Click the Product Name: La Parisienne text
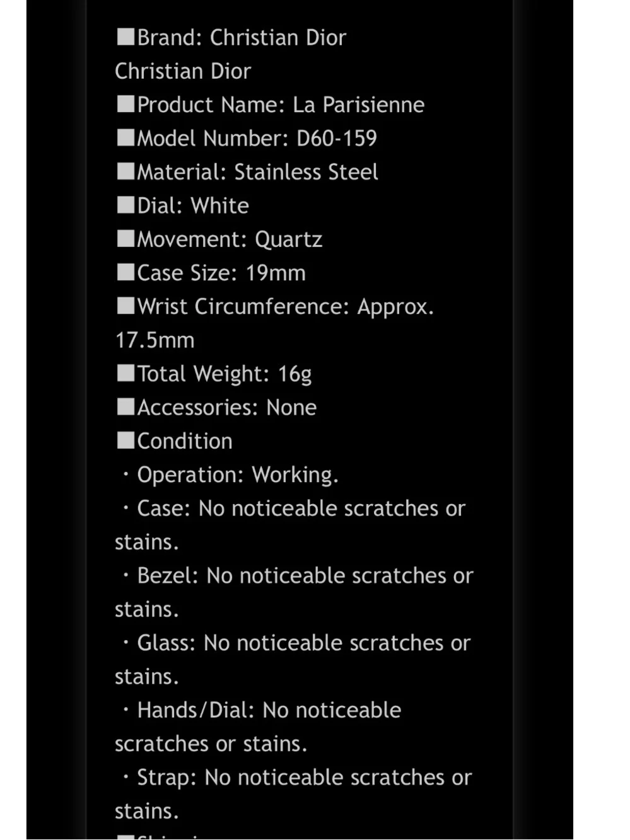This screenshot has height=840, width=630. (271, 105)
